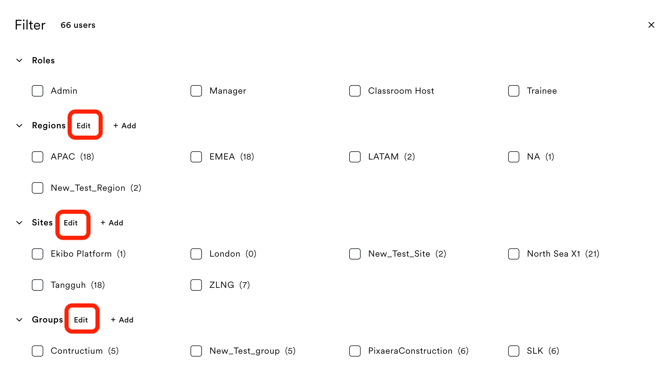Close the Filter panel with X icon
670x373 pixels.
click(x=651, y=25)
